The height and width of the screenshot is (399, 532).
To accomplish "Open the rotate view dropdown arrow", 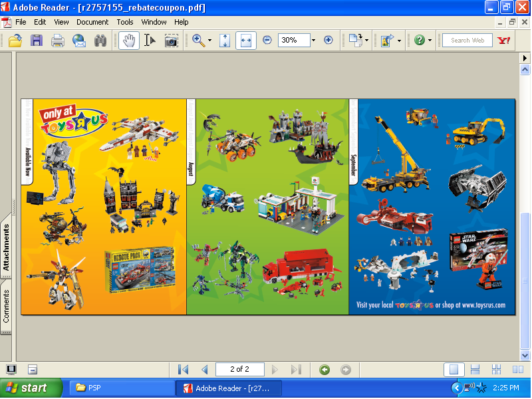I will pos(367,41).
